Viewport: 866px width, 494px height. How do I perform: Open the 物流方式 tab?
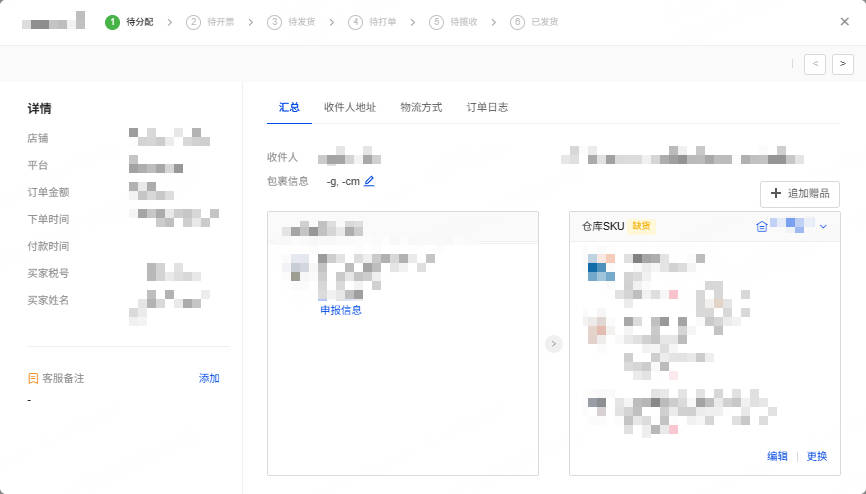click(421, 107)
